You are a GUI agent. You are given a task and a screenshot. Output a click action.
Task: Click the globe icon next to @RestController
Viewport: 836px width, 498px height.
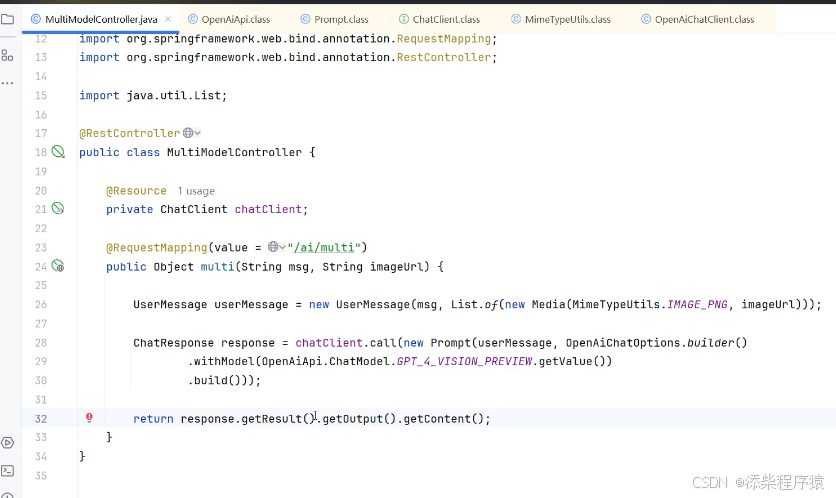188,133
